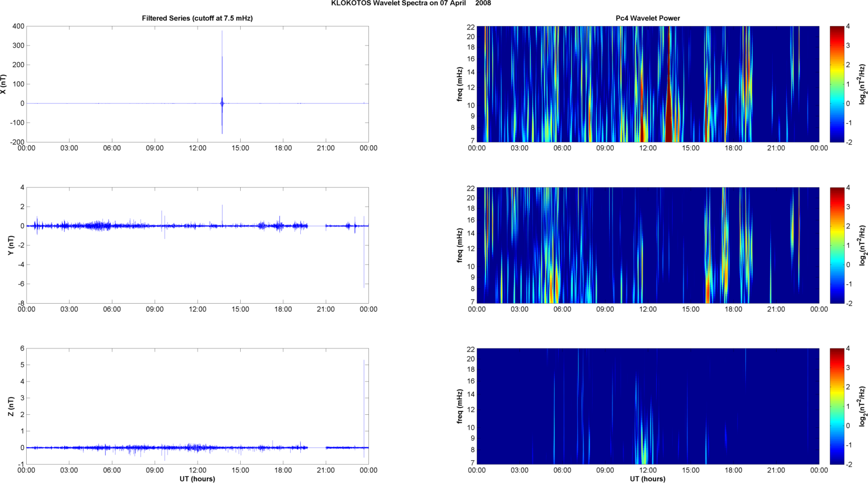Click the Pc4 Wavelet Power heading
The height and width of the screenshot is (483, 868).
tap(648, 18)
